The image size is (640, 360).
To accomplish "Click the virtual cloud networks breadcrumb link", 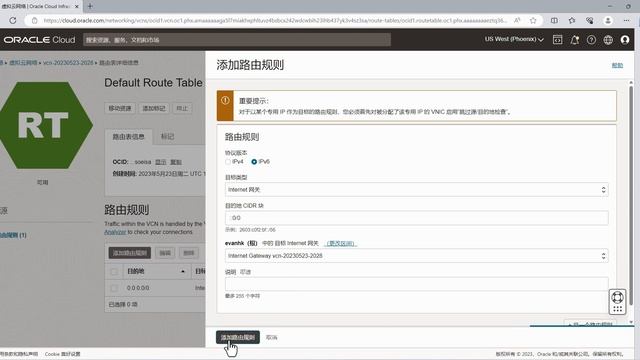I will tap(23, 63).
